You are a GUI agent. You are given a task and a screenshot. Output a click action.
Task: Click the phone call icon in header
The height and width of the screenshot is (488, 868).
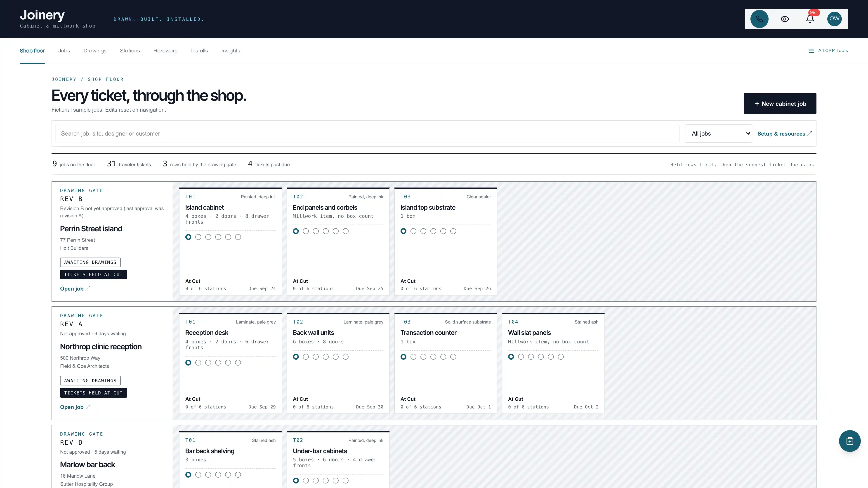[x=759, y=19]
